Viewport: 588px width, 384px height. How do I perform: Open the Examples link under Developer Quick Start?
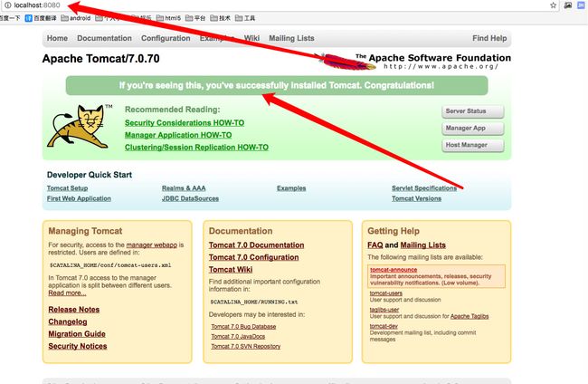point(291,188)
